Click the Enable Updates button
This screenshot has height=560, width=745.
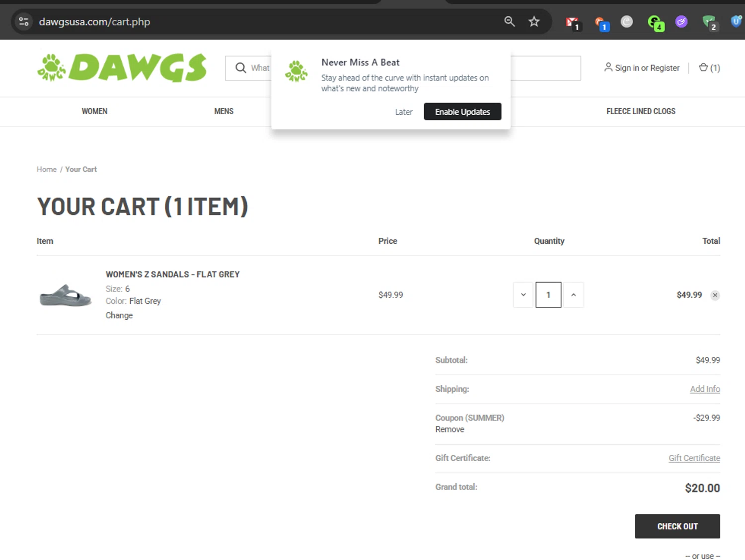[x=462, y=112]
